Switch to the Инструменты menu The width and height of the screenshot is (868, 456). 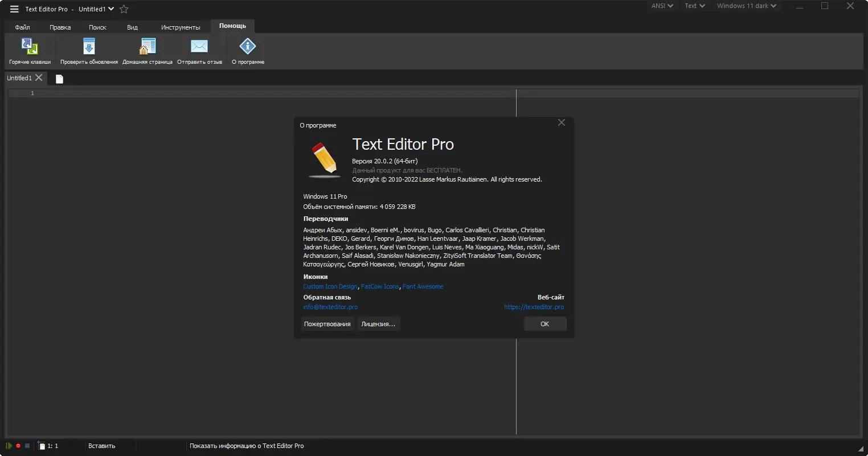tap(181, 27)
